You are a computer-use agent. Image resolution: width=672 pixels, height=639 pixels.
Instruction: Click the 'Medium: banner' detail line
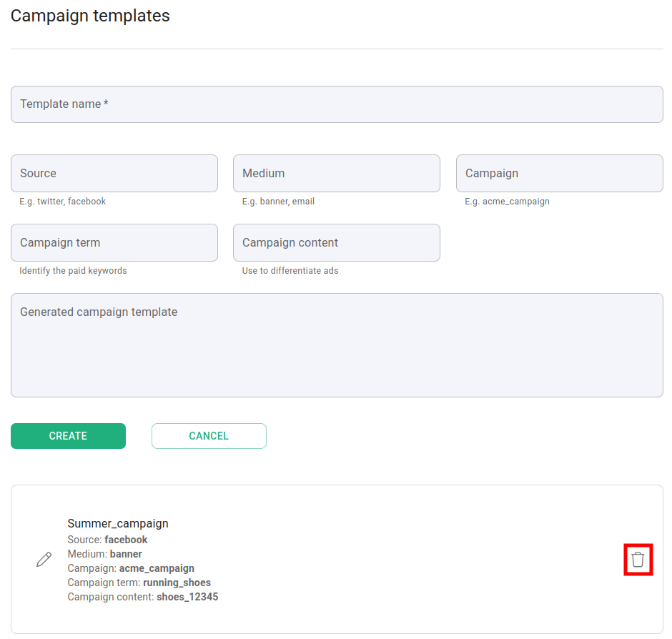click(104, 554)
